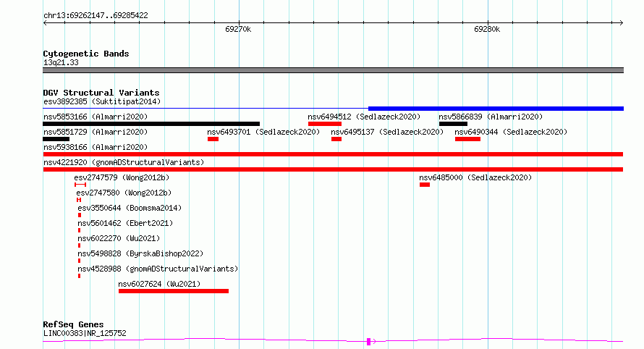This screenshot has width=644, height=349.
Task: Click the chr13:69262147..69285422 coordinate label
Action: (96, 15)
